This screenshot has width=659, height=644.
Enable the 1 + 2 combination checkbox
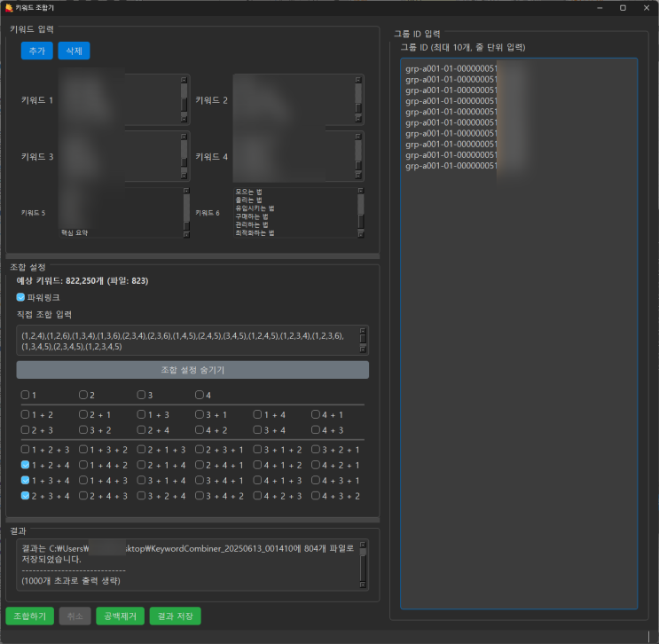click(x=26, y=414)
